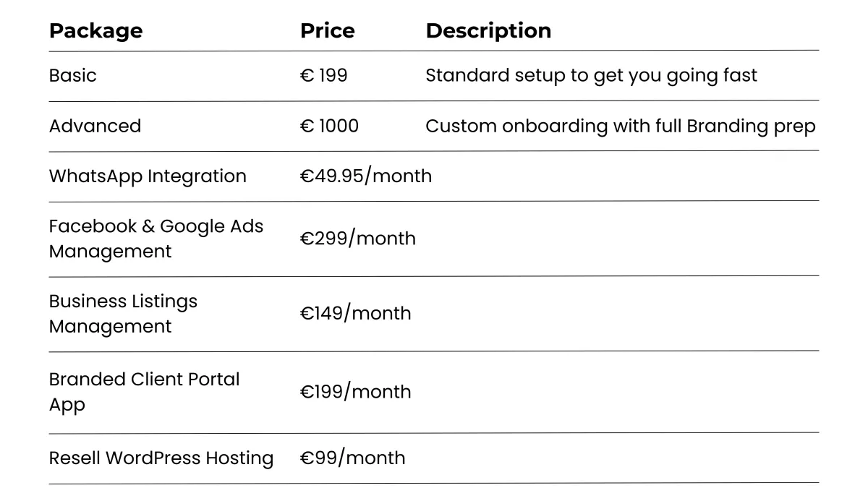Select Facebook & Google Ads Management label

[x=156, y=239]
